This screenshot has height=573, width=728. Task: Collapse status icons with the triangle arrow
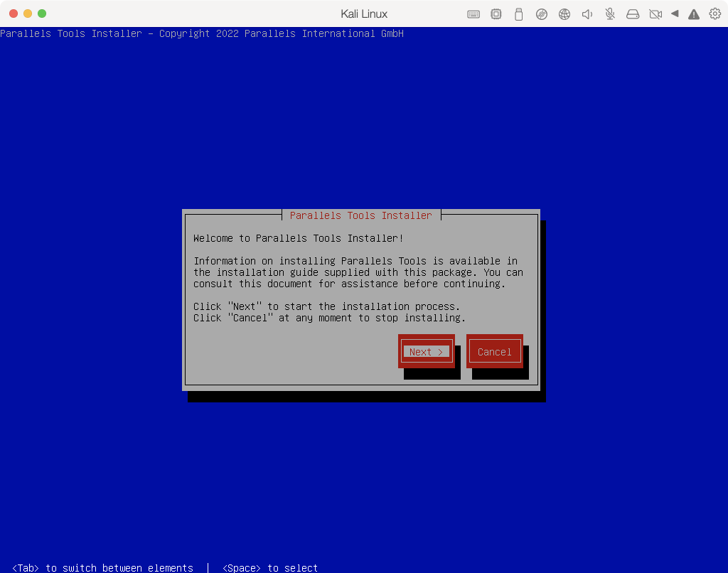click(675, 14)
